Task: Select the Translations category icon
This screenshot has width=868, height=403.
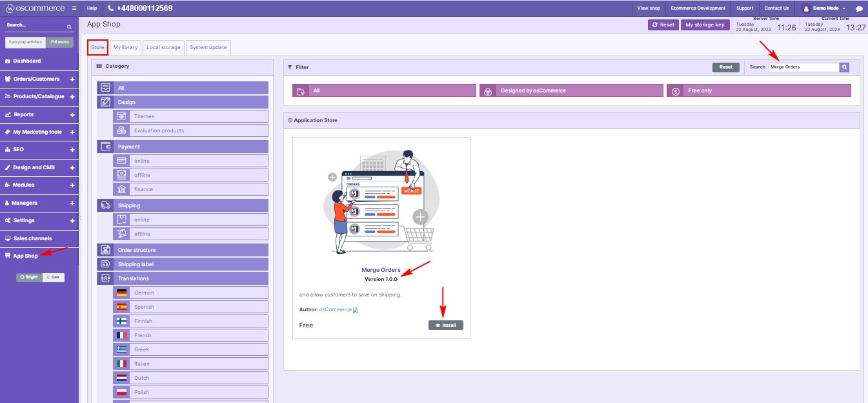Action: pyautogui.click(x=105, y=278)
